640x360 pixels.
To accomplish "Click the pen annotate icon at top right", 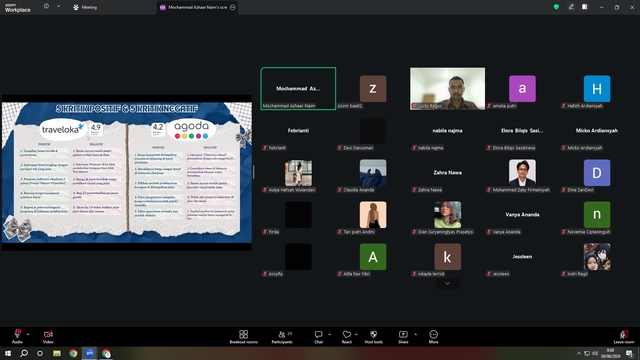I will [571, 7].
